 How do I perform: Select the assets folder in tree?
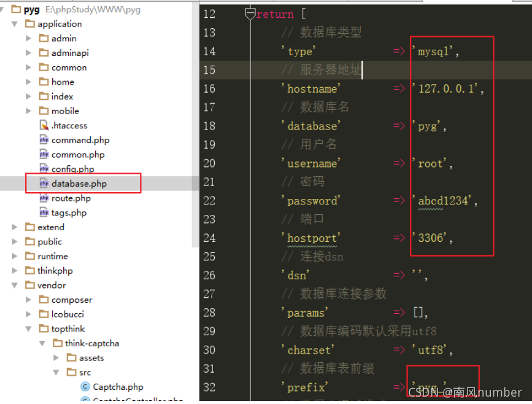(x=91, y=358)
